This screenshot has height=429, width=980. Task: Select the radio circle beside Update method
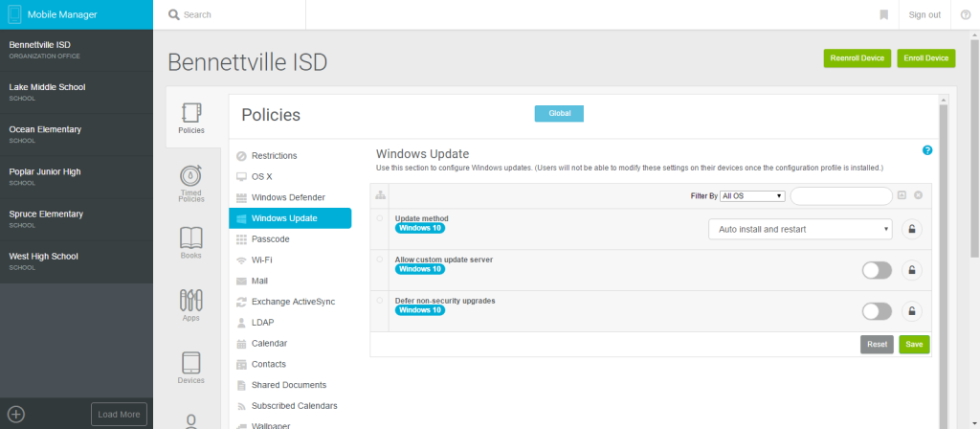(380, 218)
